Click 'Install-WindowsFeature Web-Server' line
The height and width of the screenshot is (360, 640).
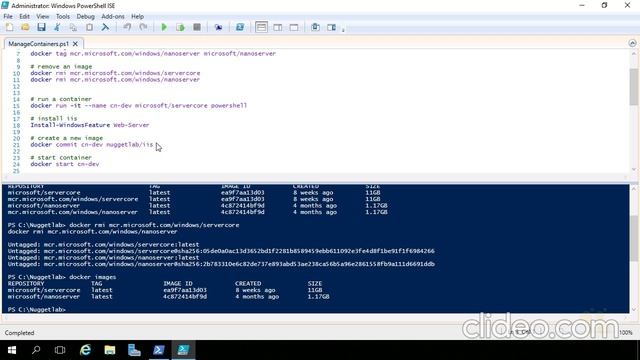tap(89, 125)
